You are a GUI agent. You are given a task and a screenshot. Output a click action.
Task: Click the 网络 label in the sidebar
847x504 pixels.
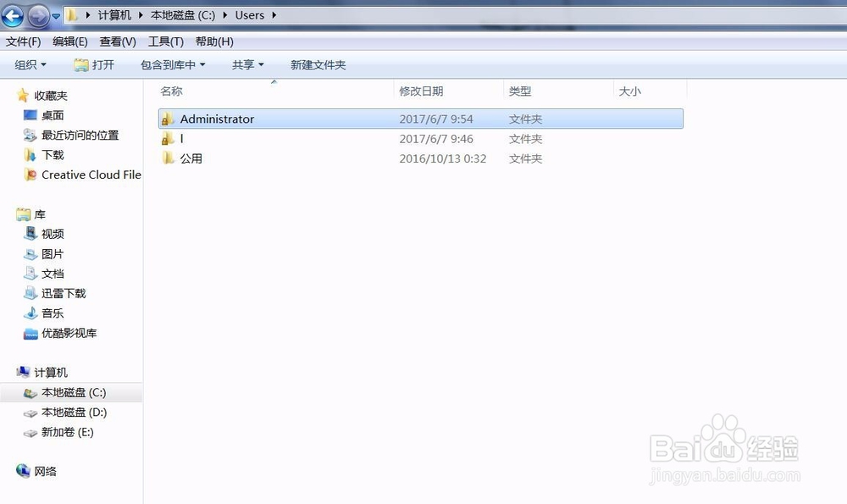(46, 471)
